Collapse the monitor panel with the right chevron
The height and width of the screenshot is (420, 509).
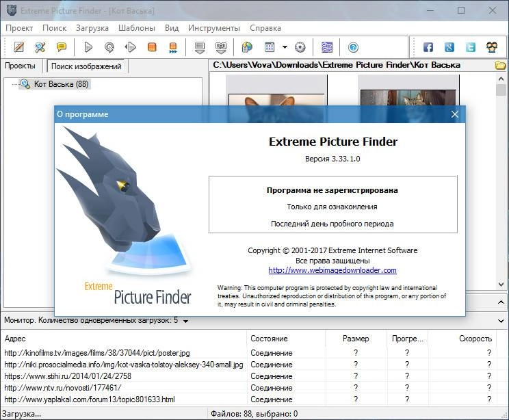pos(501,321)
